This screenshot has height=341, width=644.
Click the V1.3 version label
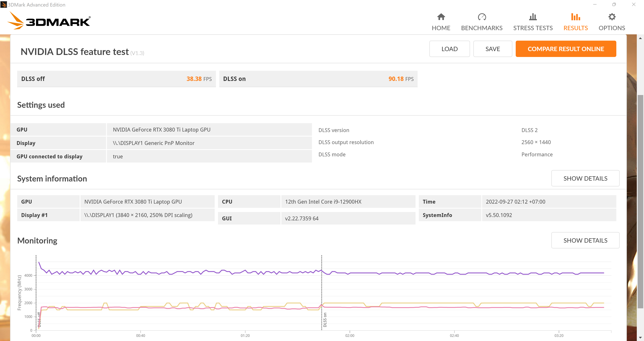[137, 53]
